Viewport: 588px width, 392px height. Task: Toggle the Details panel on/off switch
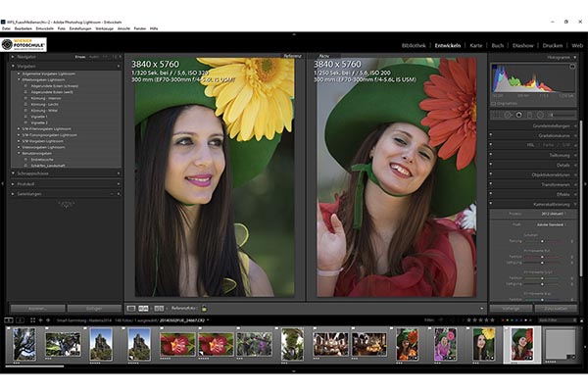[x=492, y=165]
